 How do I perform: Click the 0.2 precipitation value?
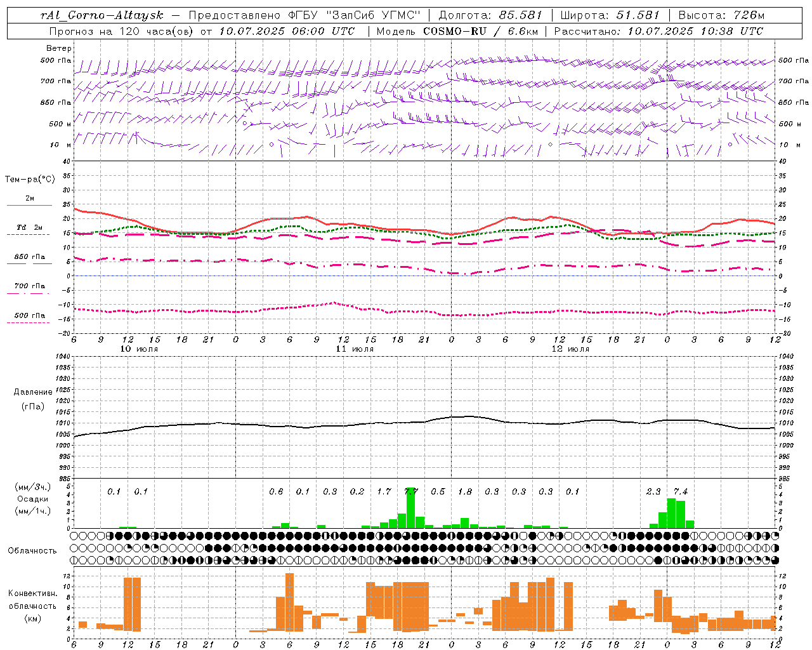pos(357,491)
